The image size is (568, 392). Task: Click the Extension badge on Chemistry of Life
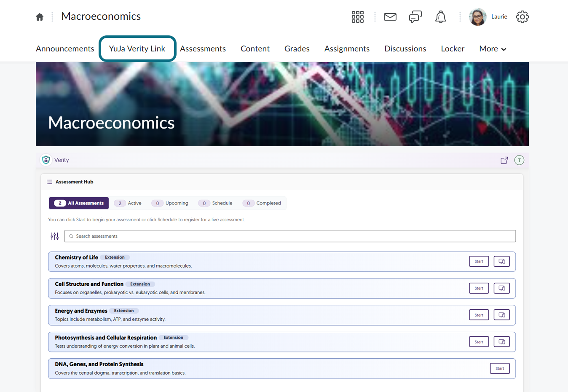[x=115, y=257]
